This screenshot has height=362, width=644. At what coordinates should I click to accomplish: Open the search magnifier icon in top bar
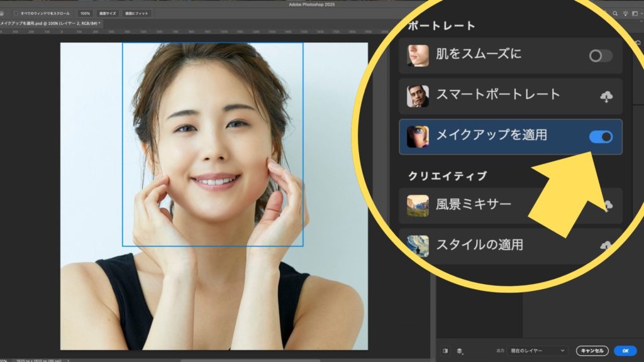click(x=614, y=13)
